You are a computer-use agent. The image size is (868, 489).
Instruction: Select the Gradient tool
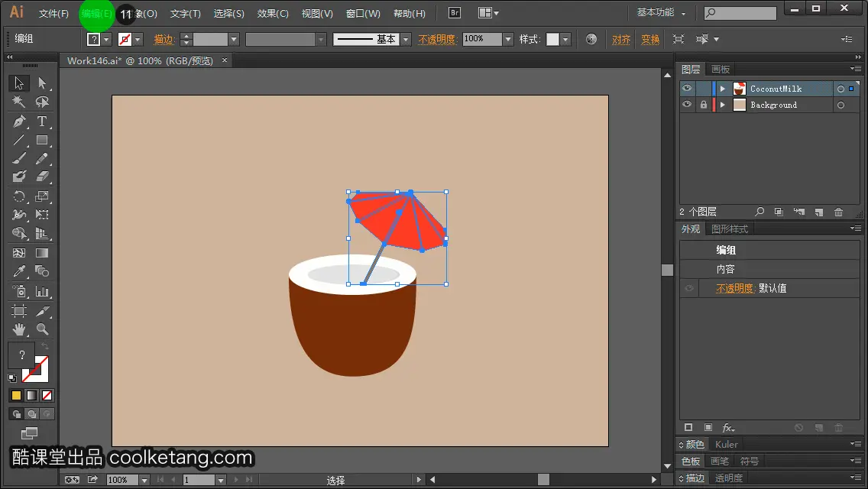point(42,253)
